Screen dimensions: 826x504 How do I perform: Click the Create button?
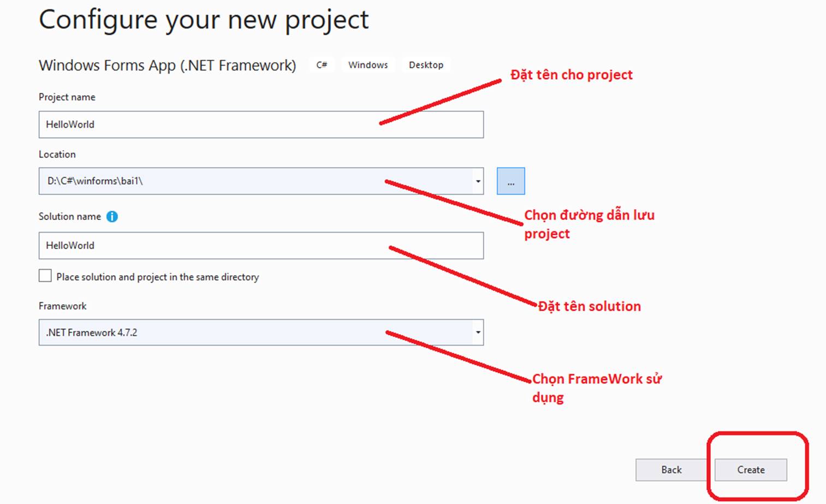tap(750, 470)
